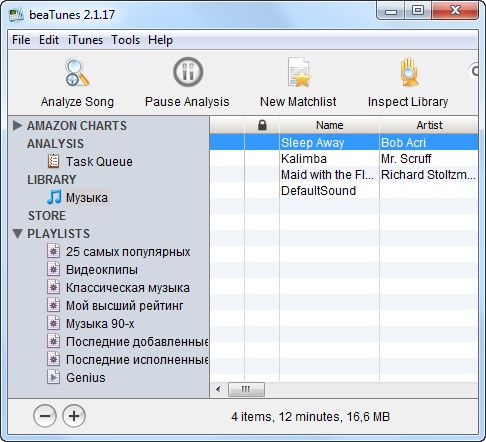Viewport: 486px width, 442px height.
Task: Minimize the beaTunes window
Action: (391, 11)
